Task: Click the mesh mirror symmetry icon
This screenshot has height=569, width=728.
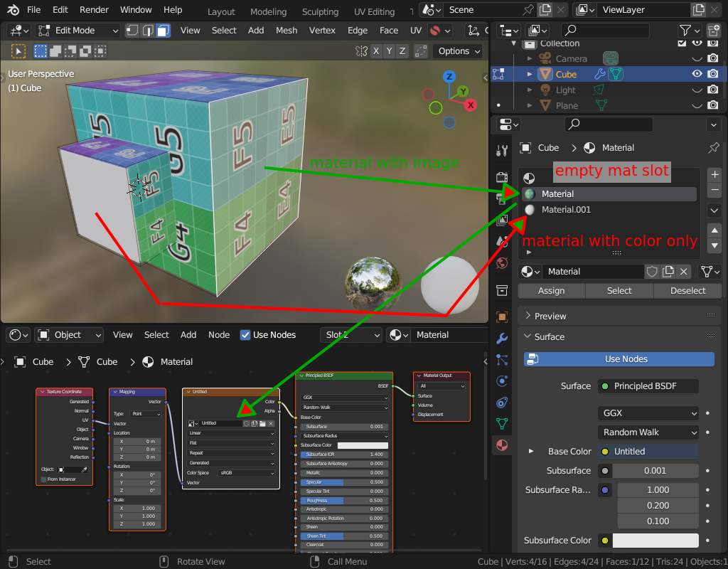Action: [361, 51]
